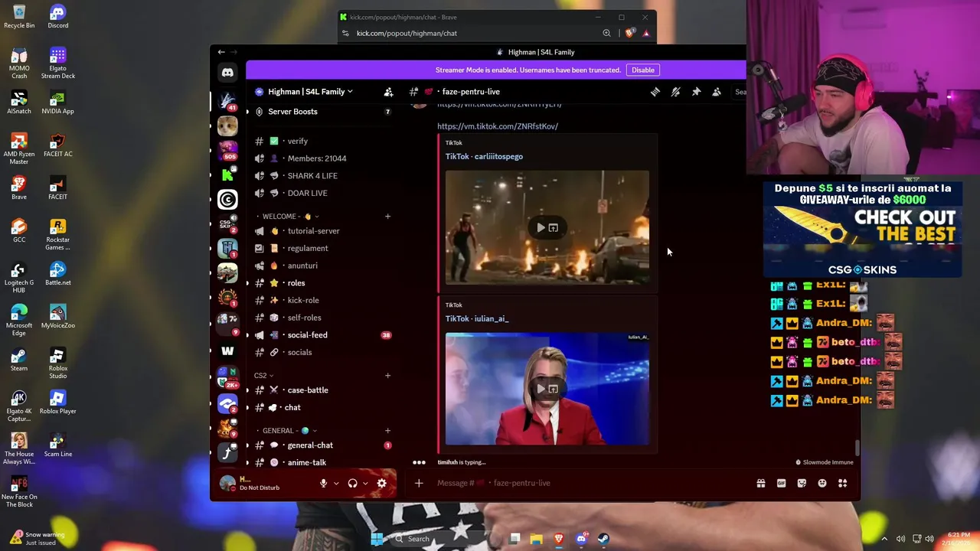
Task: Open the Server Boosts entry
Action: click(323, 112)
